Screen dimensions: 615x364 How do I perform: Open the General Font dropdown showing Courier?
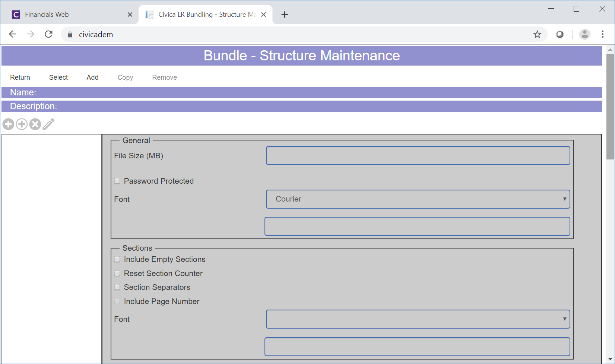coord(418,199)
